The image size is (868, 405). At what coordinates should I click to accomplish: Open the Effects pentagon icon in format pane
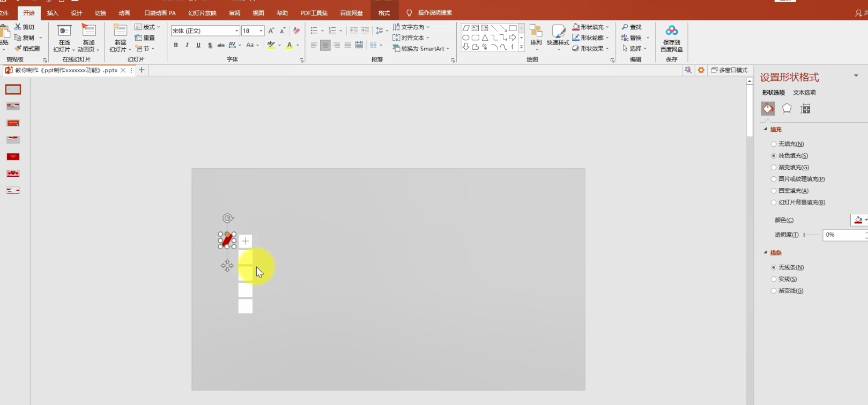click(x=787, y=109)
